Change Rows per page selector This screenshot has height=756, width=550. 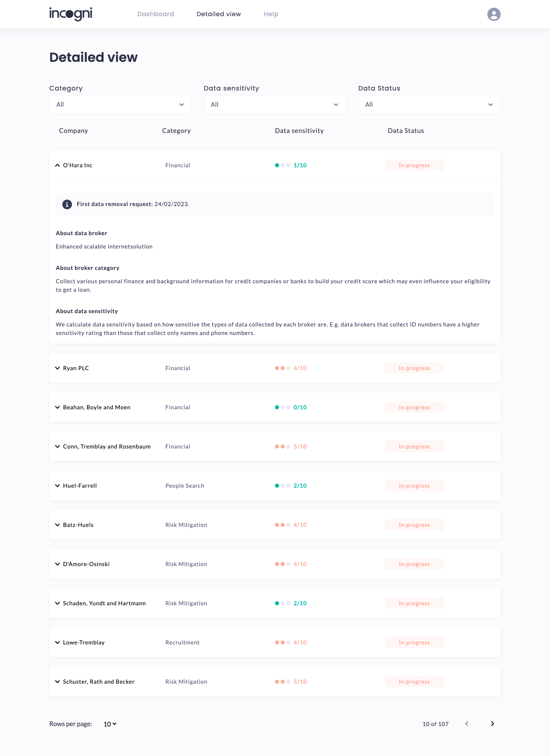click(x=110, y=724)
